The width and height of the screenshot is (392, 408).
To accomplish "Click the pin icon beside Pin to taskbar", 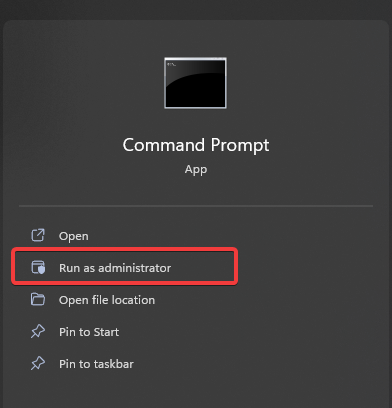I will pyautogui.click(x=38, y=363).
